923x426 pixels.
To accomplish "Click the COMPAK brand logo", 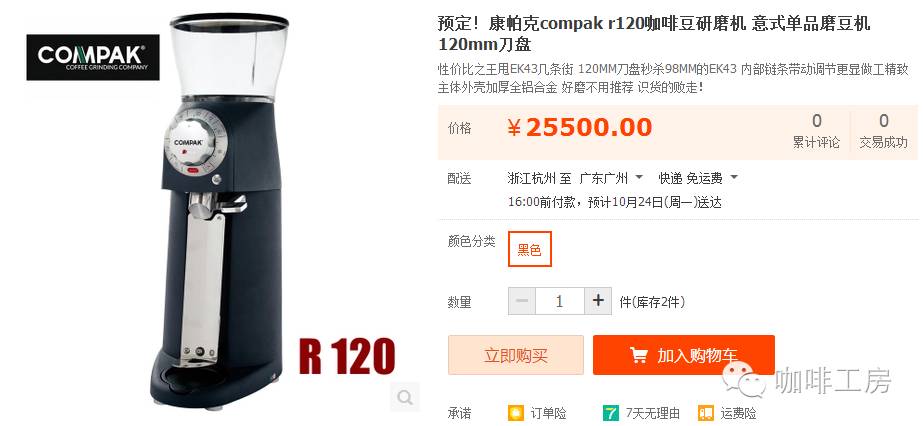I will click(x=92, y=57).
